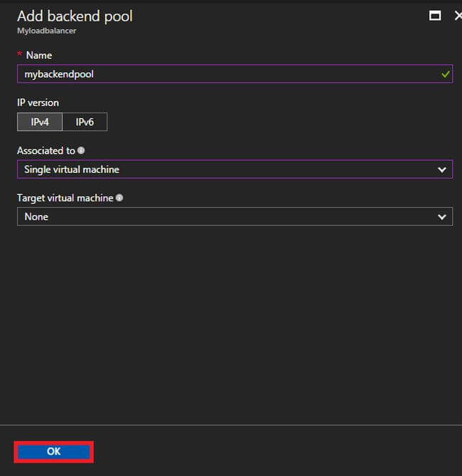Click the Target virtual machine label text
Image resolution: width=462 pixels, height=476 pixels.
click(x=65, y=198)
